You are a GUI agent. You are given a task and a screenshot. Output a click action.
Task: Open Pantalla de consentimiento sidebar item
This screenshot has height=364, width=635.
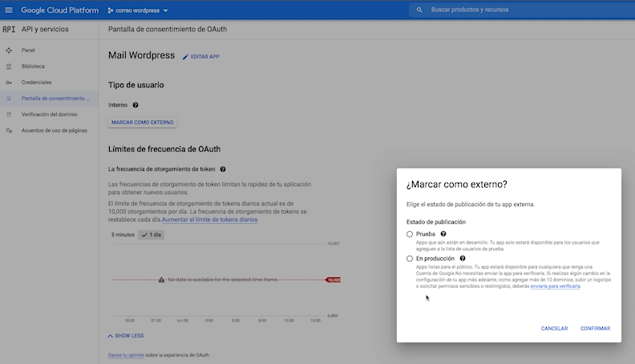[x=49, y=99]
